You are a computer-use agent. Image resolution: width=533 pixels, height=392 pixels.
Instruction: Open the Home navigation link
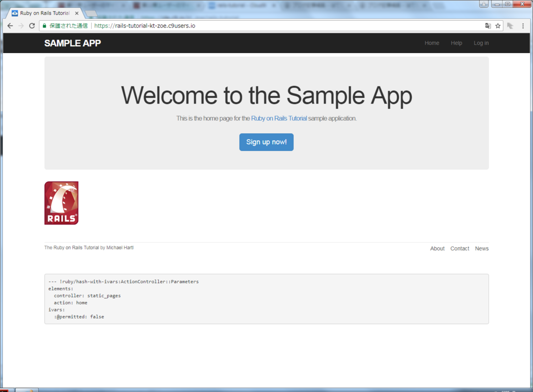click(432, 43)
